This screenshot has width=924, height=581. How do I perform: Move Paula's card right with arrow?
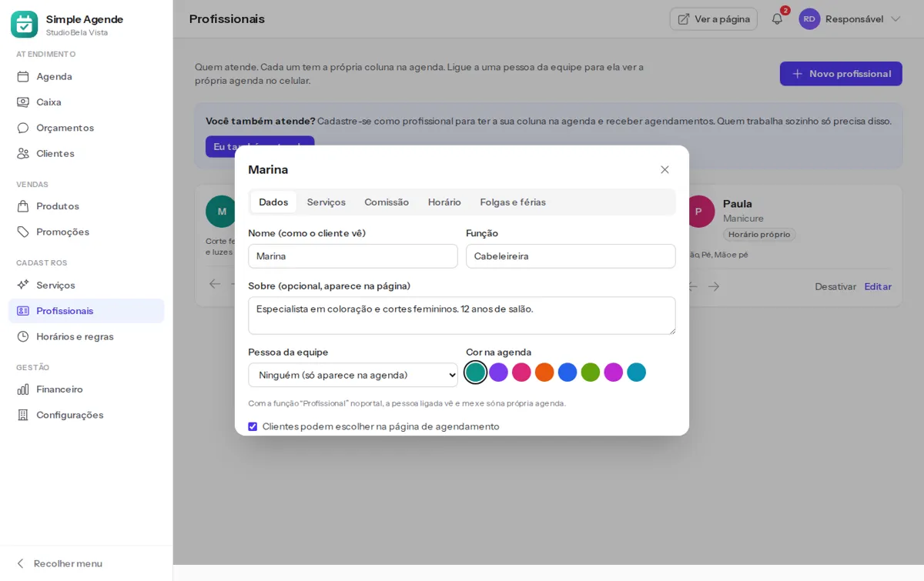(714, 286)
